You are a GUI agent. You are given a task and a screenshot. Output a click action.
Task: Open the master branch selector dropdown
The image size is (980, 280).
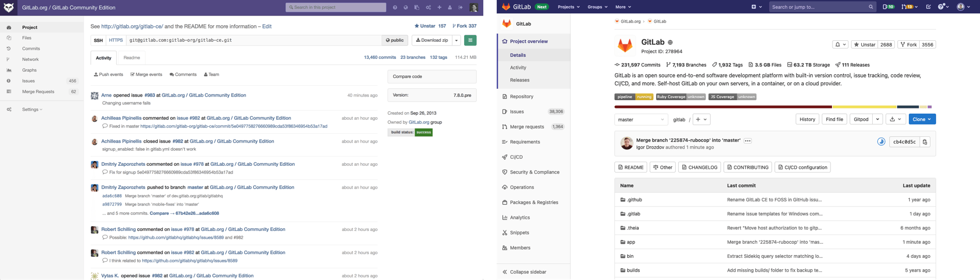(641, 119)
